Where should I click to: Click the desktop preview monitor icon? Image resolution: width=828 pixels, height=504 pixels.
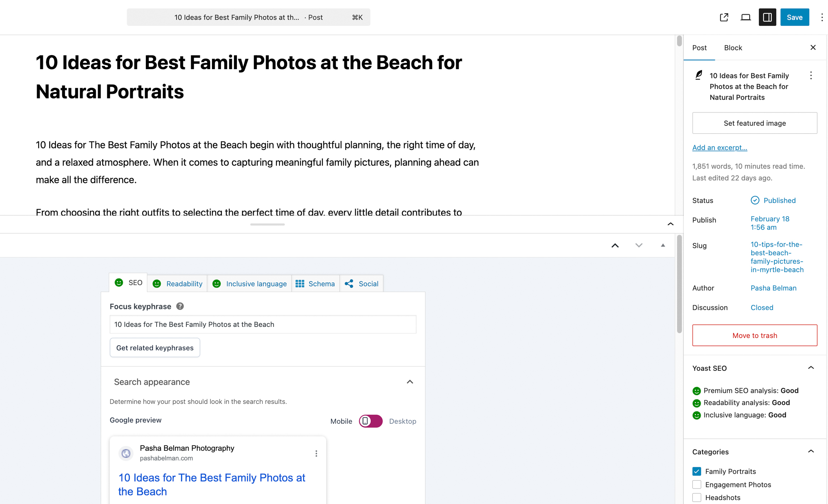pyautogui.click(x=745, y=17)
